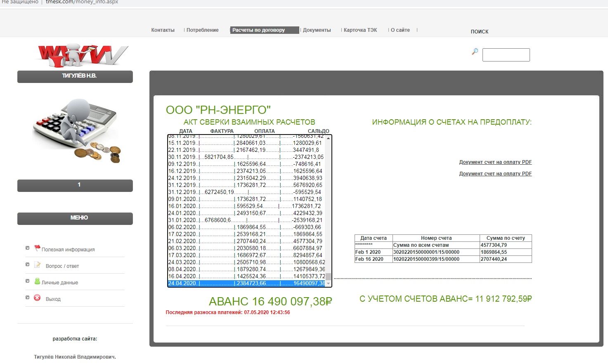The height and width of the screenshot is (364, 608).
Task: Click the red cross Выход icon
Action: pos(37,298)
